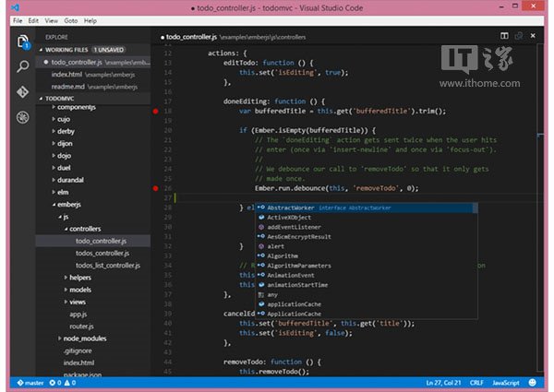The width and height of the screenshot is (554, 392).
Task: Choose AesGcmEncryptResult suggestion
Action: [367, 237]
